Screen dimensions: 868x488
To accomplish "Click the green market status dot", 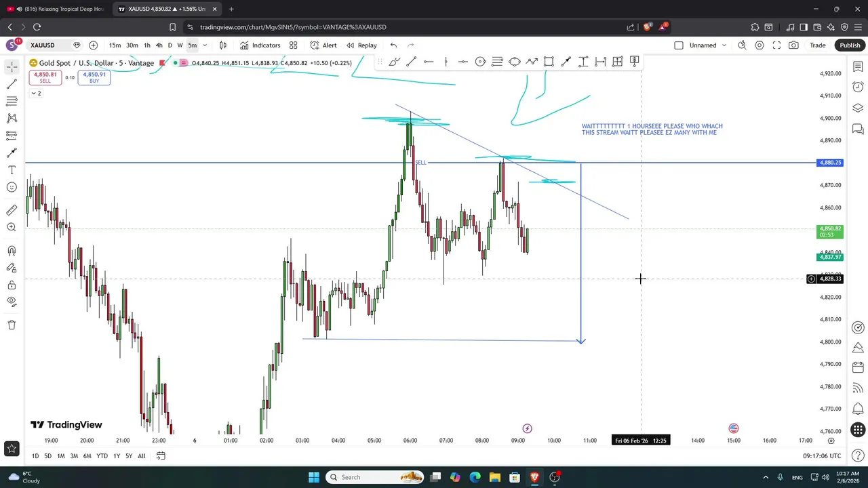I will coord(176,63).
